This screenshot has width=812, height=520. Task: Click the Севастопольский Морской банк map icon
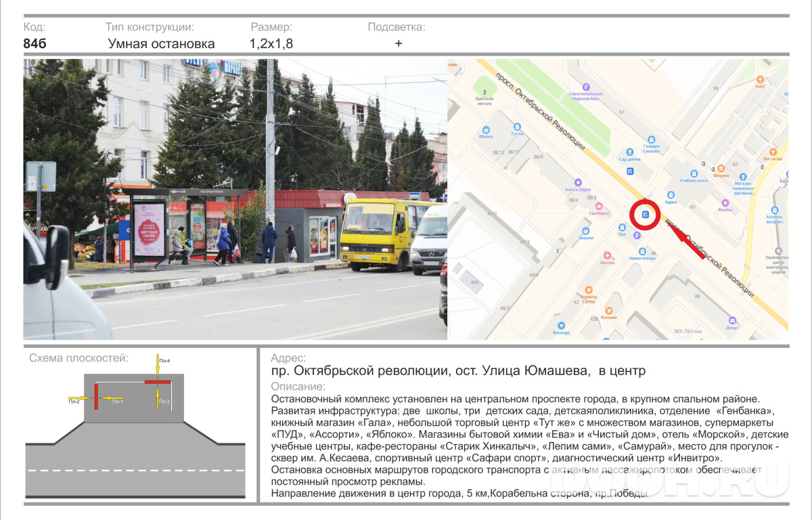click(x=585, y=87)
